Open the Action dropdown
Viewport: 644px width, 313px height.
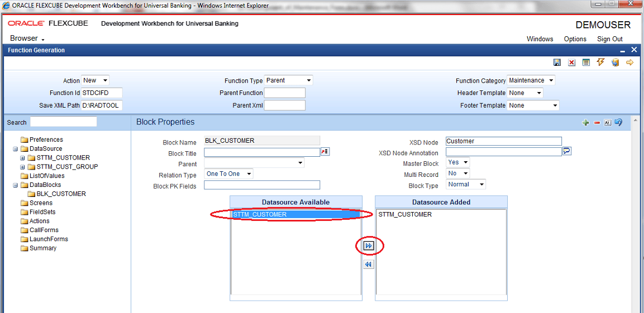coord(96,80)
